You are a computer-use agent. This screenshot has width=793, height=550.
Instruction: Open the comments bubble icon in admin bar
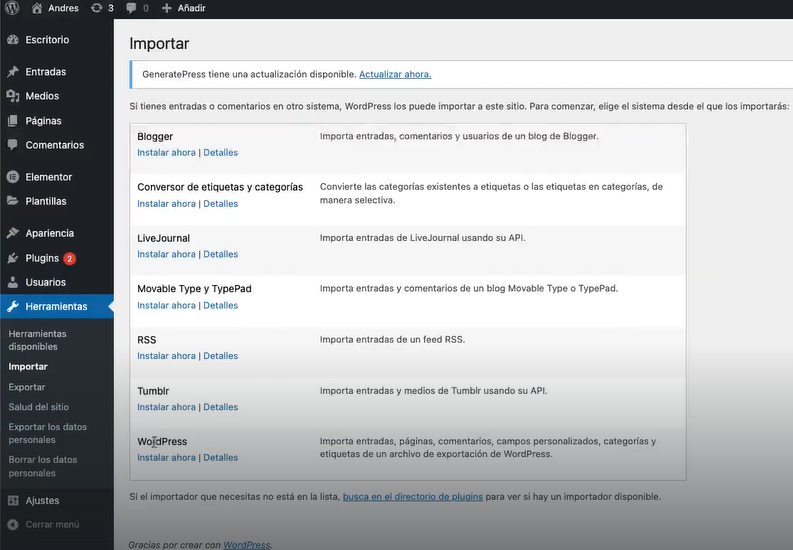pyautogui.click(x=131, y=8)
